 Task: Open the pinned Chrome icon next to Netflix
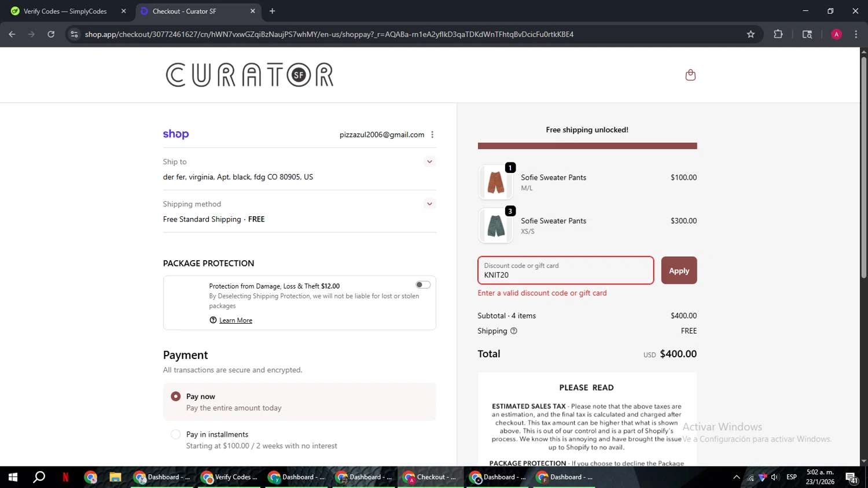click(x=90, y=477)
